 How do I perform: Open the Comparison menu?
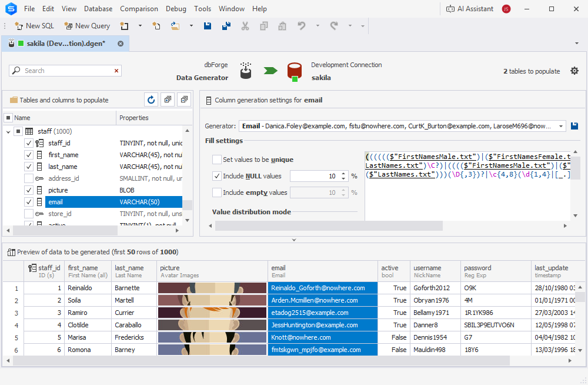[139, 9]
